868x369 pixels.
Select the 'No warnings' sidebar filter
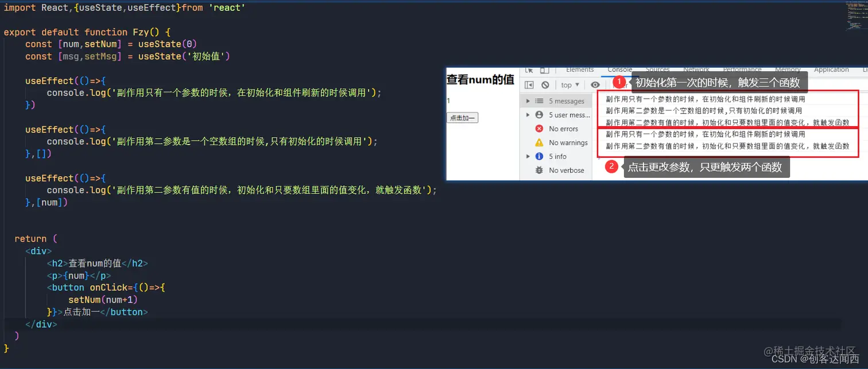(556, 142)
